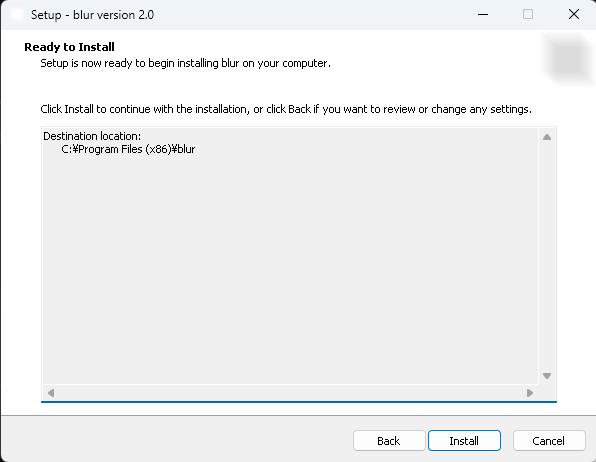Screen dimensions: 596x462
Task: Click the vertical scrollbar track in memo
Action: pyautogui.click(x=547, y=256)
